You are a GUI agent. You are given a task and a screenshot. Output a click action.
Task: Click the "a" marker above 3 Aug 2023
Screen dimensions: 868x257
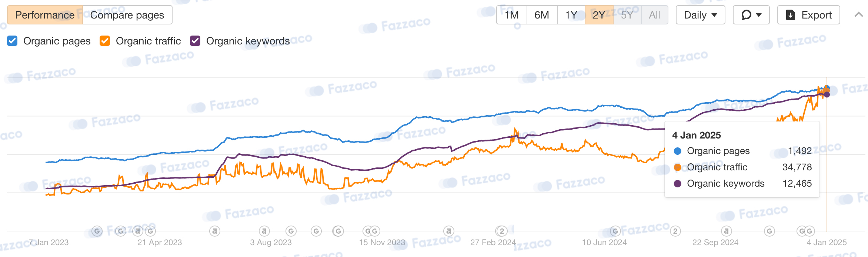[x=264, y=231]
